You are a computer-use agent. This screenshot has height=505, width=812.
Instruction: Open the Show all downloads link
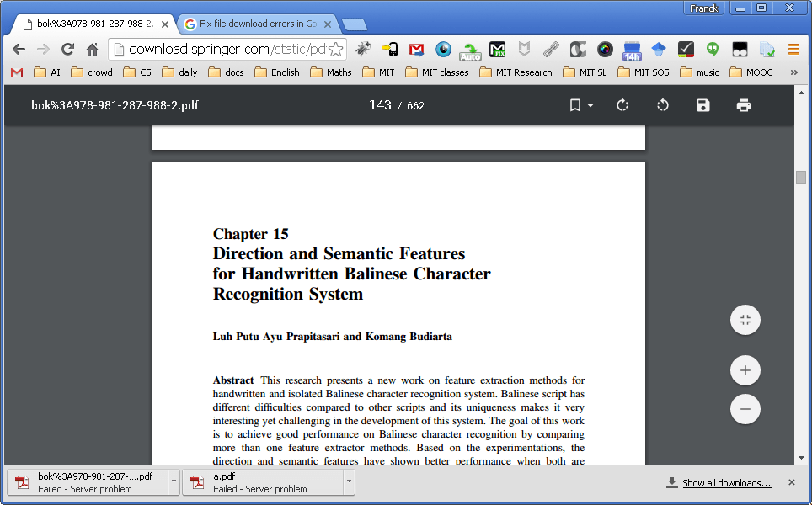click(x=726, y=483)
